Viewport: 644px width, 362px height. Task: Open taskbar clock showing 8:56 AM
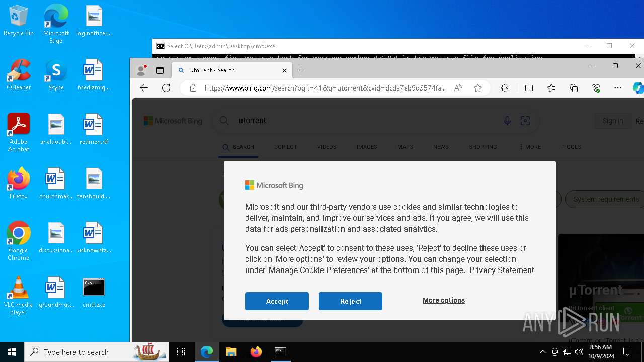tap(602, 352)
